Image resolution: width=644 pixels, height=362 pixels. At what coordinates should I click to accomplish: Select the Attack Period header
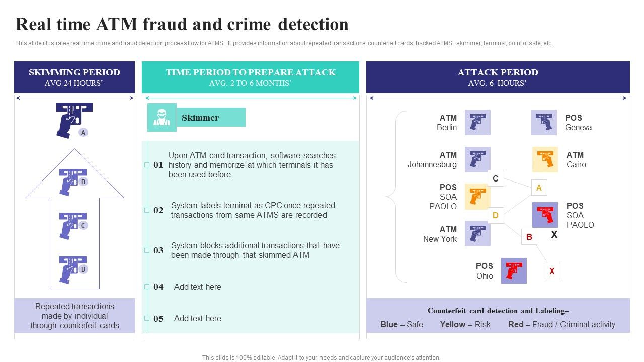(498, 77)
